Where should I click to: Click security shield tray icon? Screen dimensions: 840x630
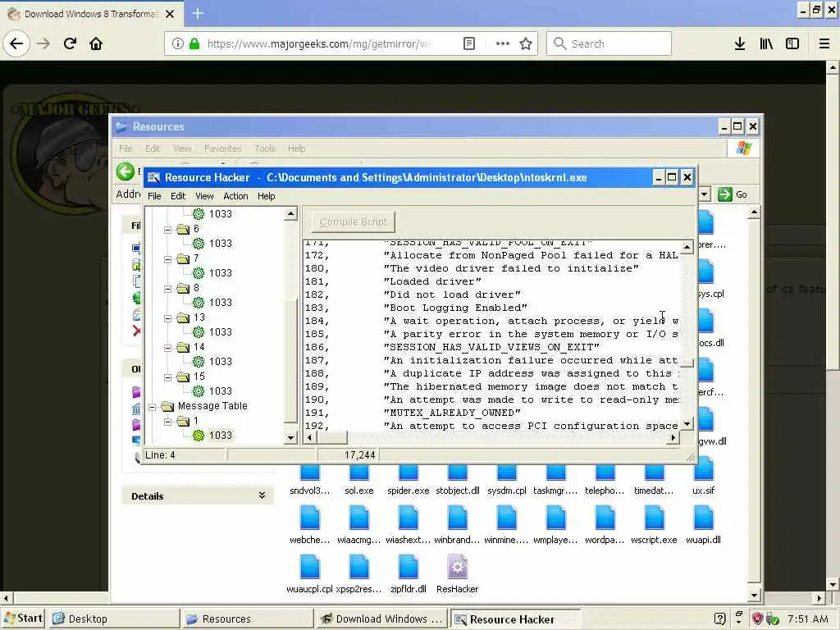click(757, 619)
